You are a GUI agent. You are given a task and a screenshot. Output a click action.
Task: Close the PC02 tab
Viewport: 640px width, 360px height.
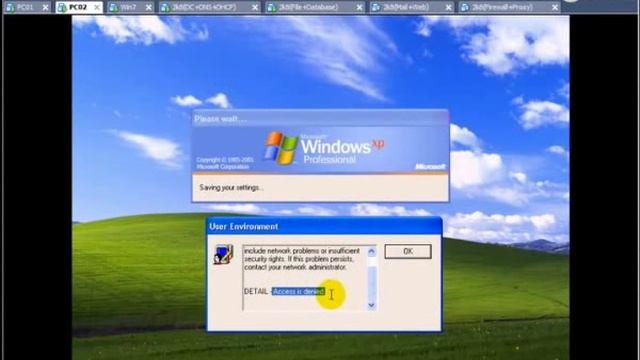coord(97,7)
